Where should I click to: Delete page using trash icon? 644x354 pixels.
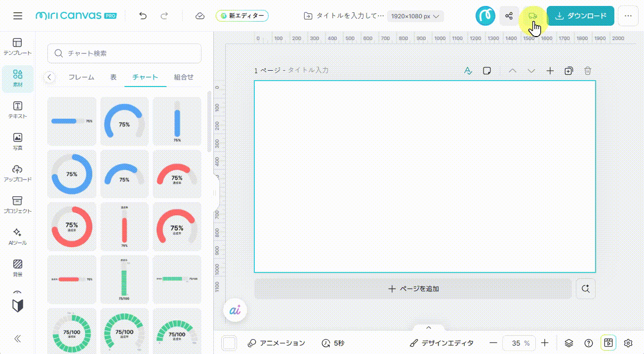click(x=588, y=71)
